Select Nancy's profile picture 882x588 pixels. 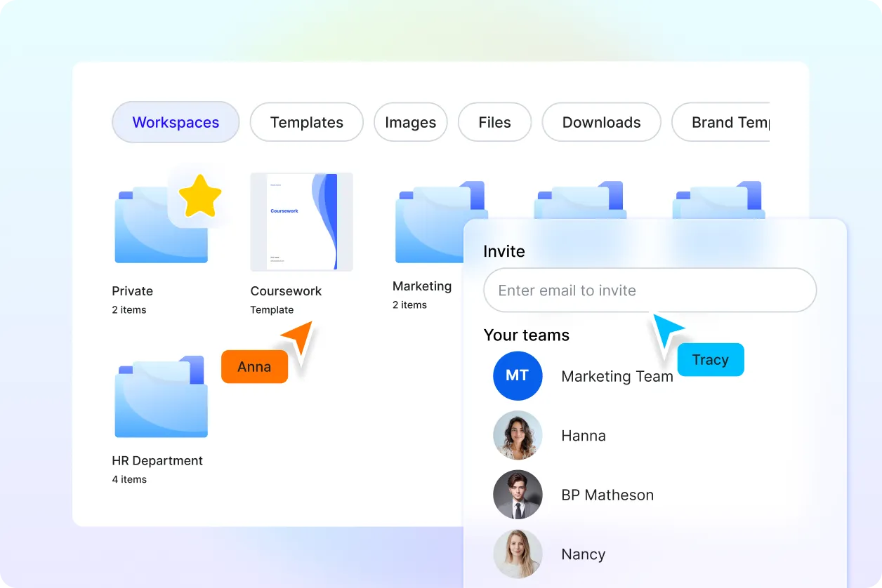[x=518, y=554]
